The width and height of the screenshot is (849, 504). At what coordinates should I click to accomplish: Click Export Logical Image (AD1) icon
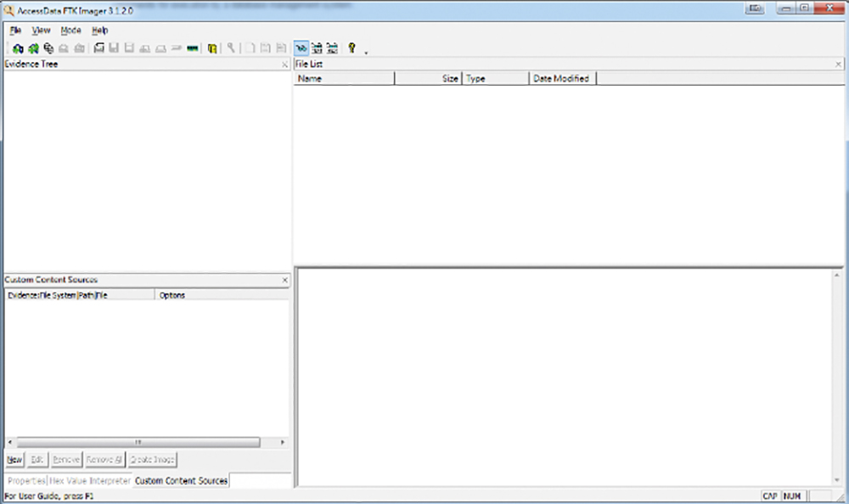pos(129,48)
